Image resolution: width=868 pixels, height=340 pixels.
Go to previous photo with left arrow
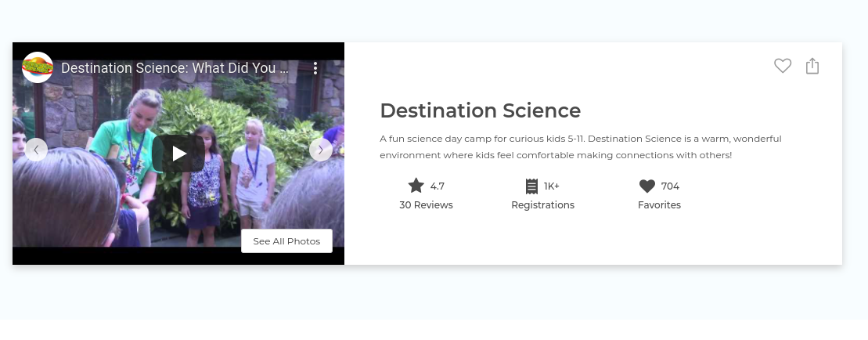tap(36, 150)
